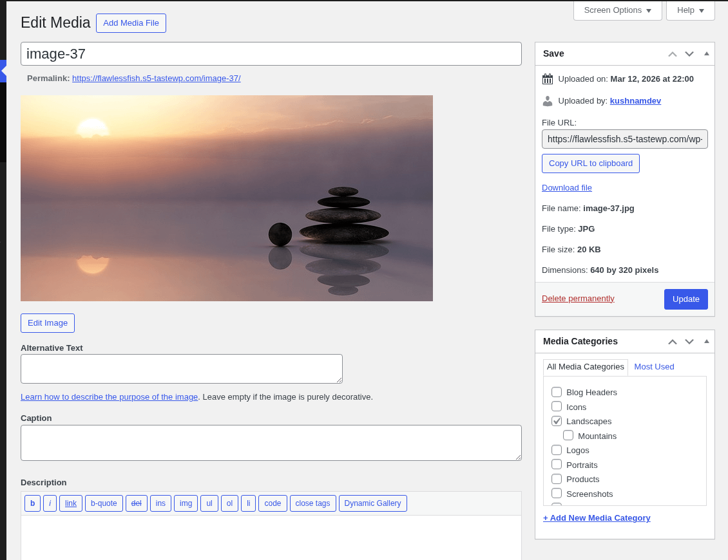
Task: Insert an image tag using the img quicktag
Action: pos(186,503)
